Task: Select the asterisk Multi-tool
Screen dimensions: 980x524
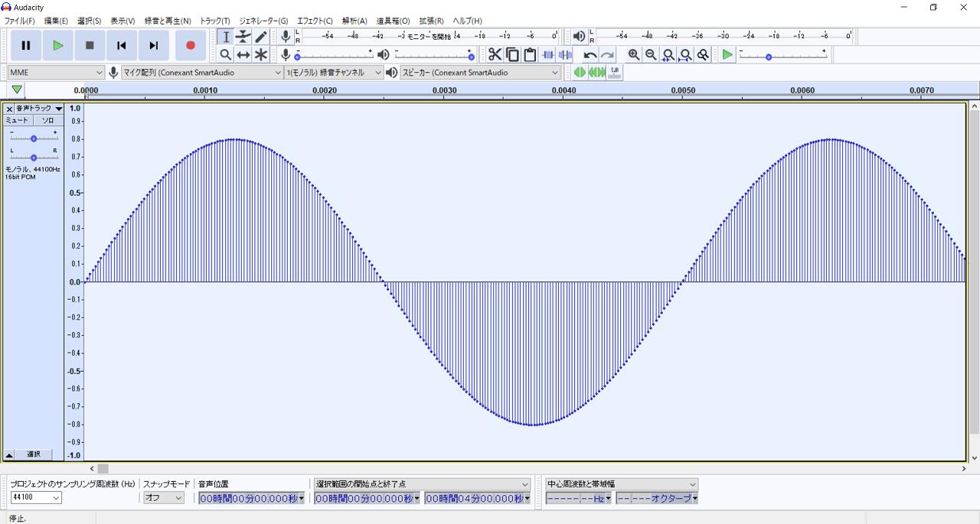Action: 261,54
